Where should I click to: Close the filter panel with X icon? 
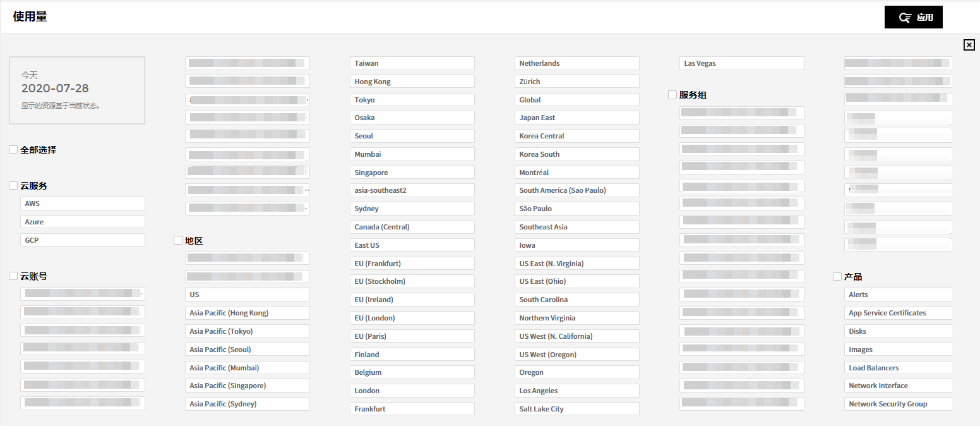coord(969,44)
